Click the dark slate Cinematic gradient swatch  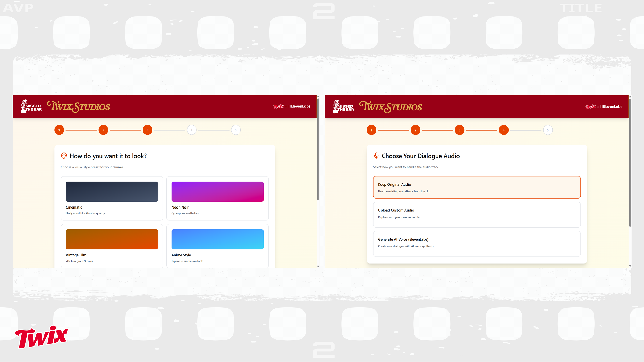(112, 192)
